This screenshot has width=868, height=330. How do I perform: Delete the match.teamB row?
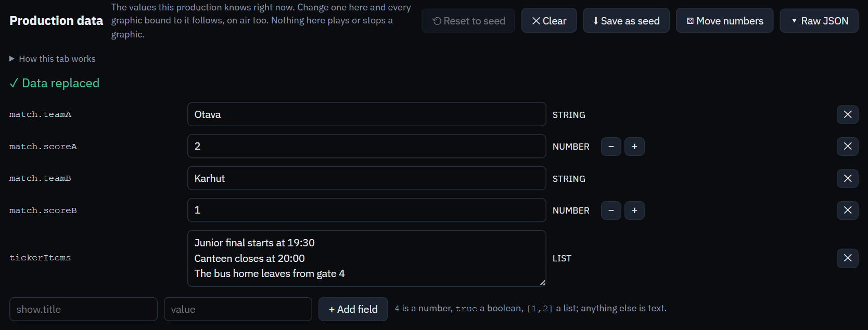(847, 178)
